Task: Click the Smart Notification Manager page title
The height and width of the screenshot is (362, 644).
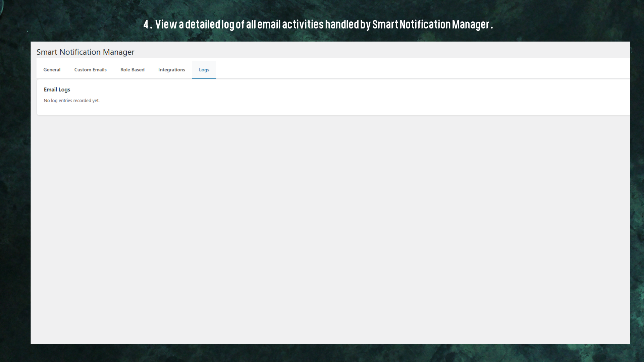Action: (x=85, y=52)
